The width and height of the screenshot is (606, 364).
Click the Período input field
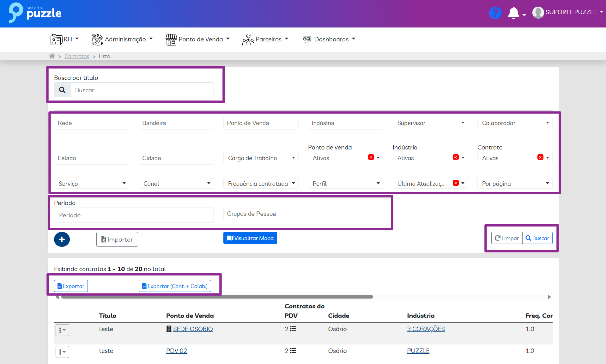pyautogui.click(x=134, y=215)
